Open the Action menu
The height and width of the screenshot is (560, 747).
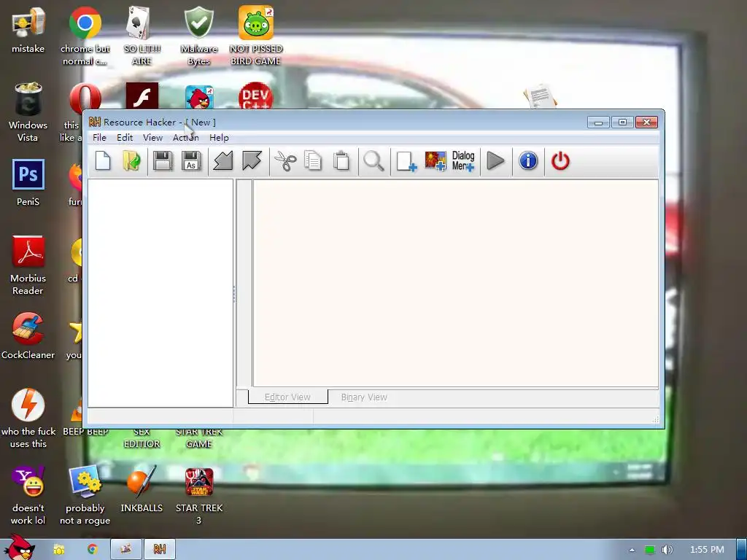186,138
